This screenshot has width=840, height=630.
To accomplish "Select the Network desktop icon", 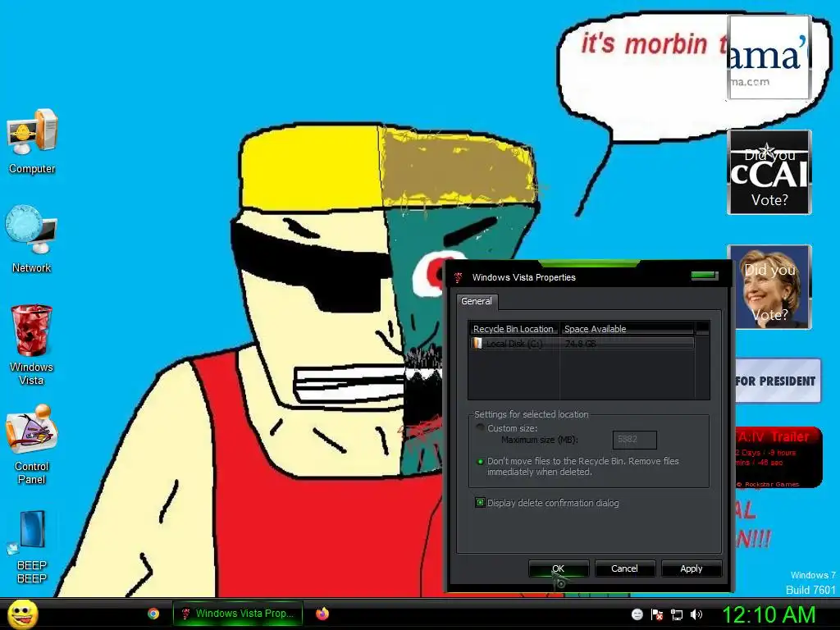I will click(32, 230).
